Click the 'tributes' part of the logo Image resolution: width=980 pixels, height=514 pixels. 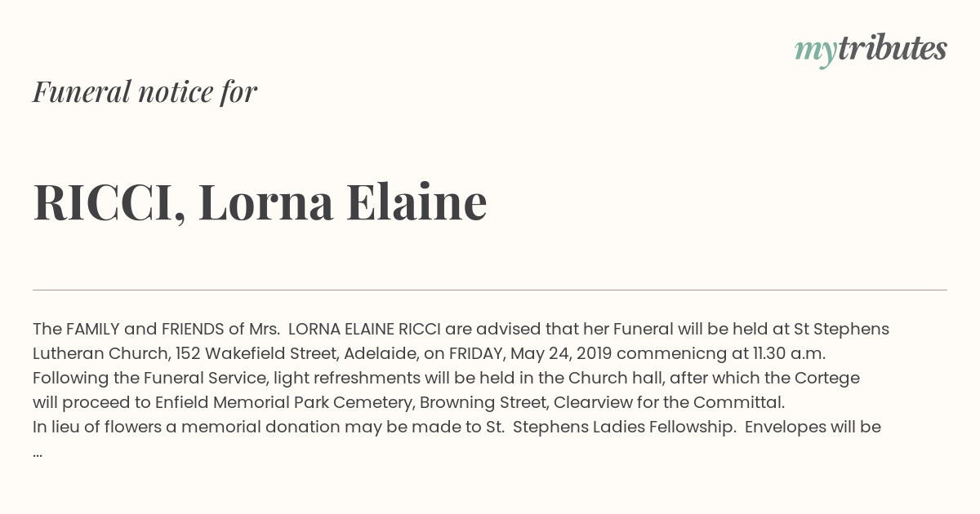point(893,48)
